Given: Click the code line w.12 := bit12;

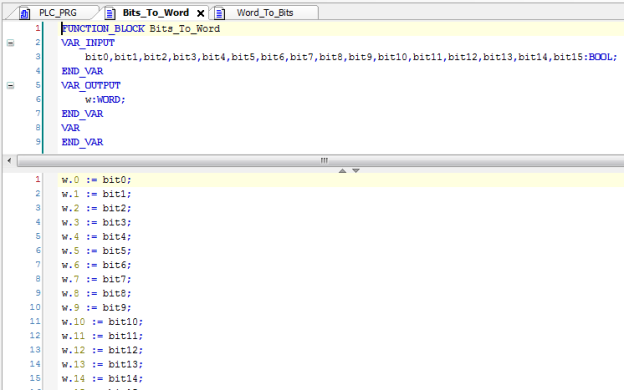Looking at the screenshot, I should pos(102,350).
